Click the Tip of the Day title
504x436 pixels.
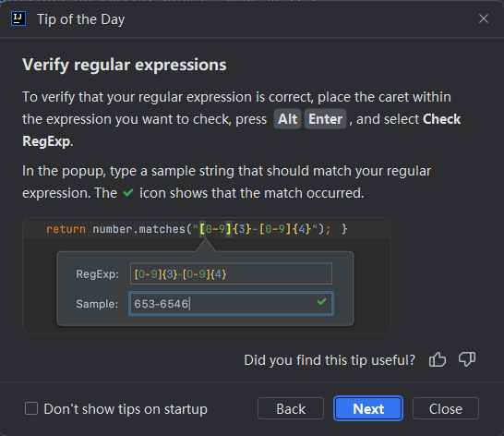[x=80, y=19]
